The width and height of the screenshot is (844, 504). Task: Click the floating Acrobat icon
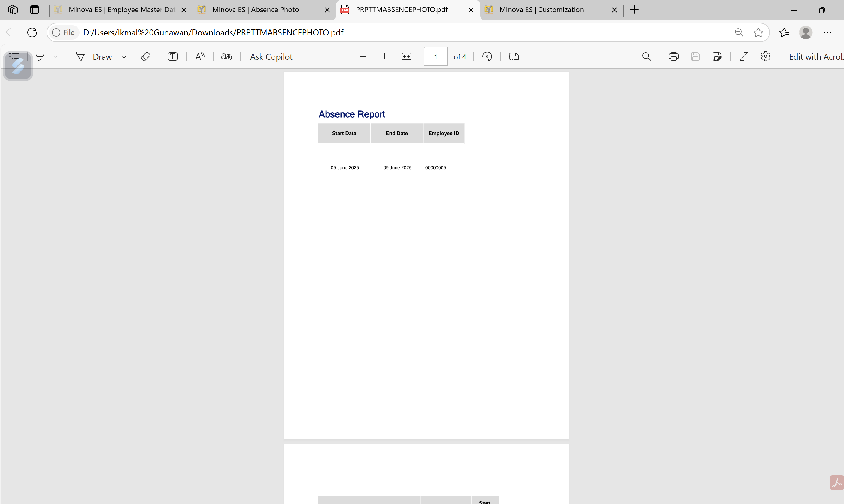click(836, 483)
